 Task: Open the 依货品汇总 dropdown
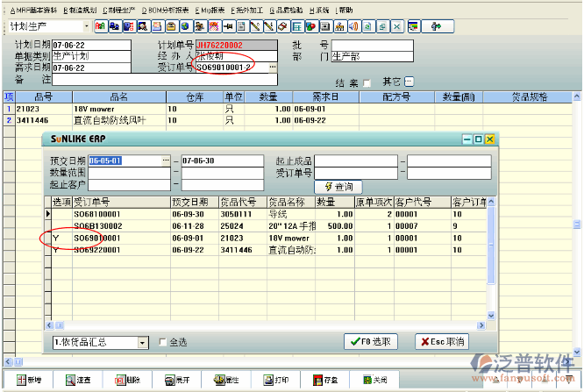(143, 342)
